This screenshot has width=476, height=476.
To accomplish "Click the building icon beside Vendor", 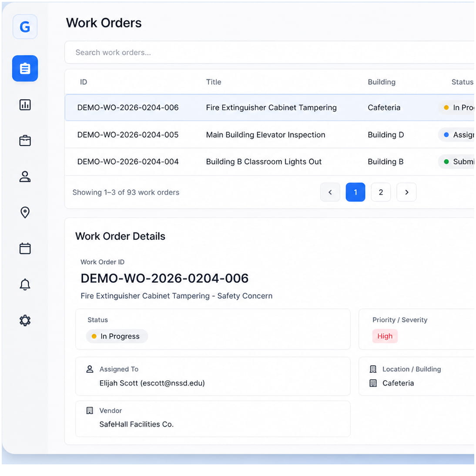I will tap(90, 410).
